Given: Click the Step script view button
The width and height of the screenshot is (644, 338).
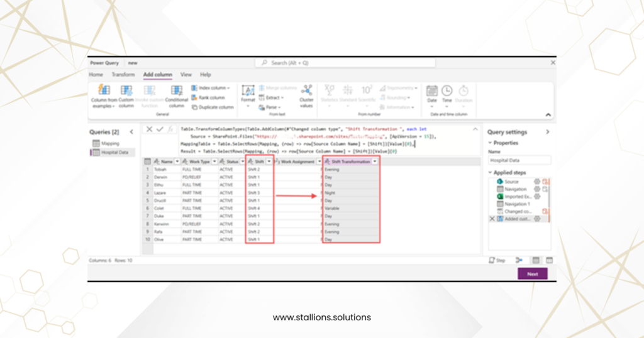Looking at the screenshot, I should (497, 261).
